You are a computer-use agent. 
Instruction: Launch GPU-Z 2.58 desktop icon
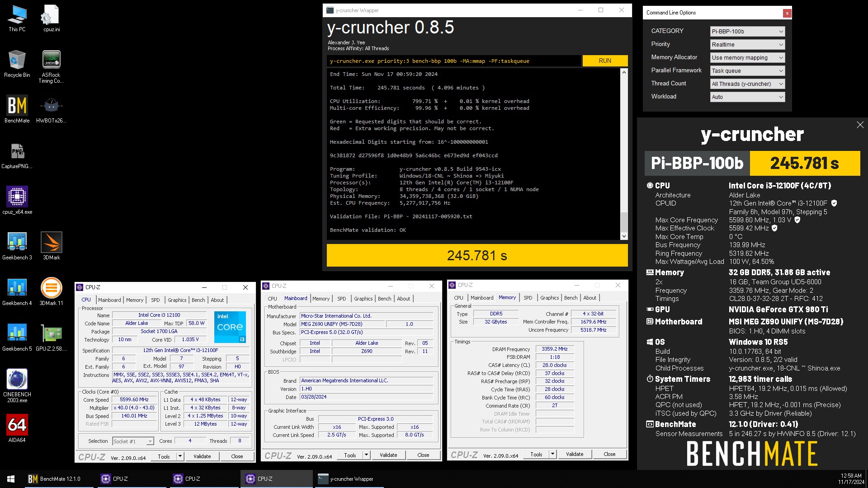[51, 338]
